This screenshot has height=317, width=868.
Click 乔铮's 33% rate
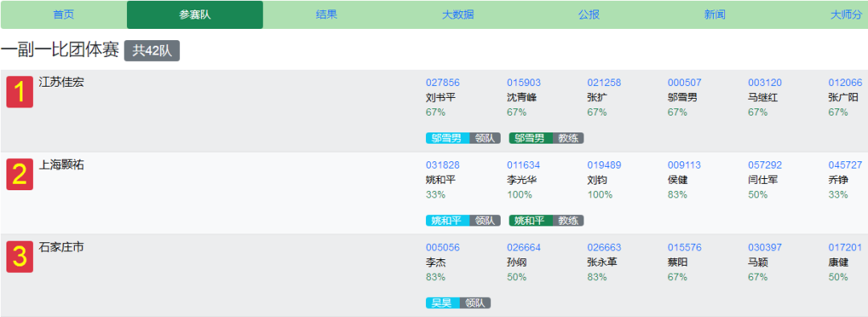[838, 195]
